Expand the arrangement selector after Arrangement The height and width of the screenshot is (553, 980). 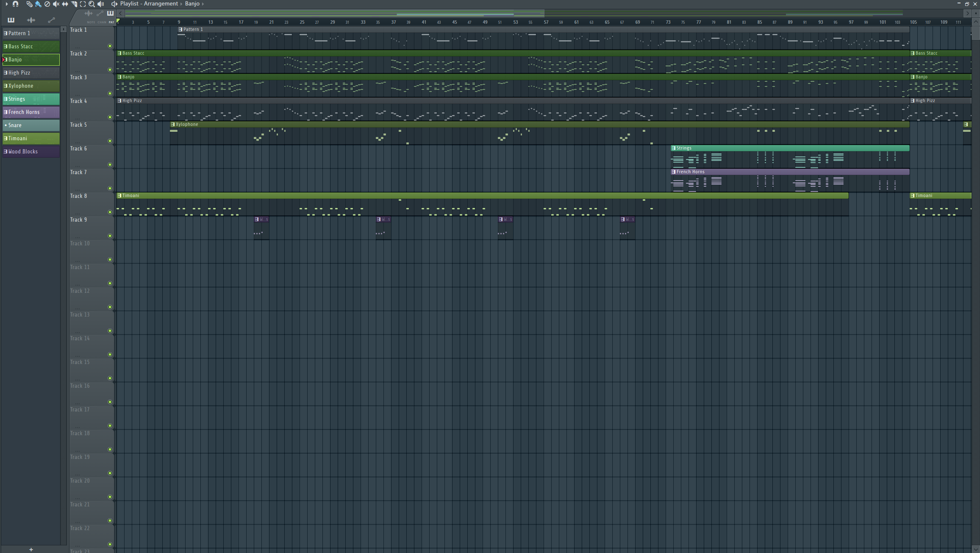pyautogui.click(x=181, y=4)
